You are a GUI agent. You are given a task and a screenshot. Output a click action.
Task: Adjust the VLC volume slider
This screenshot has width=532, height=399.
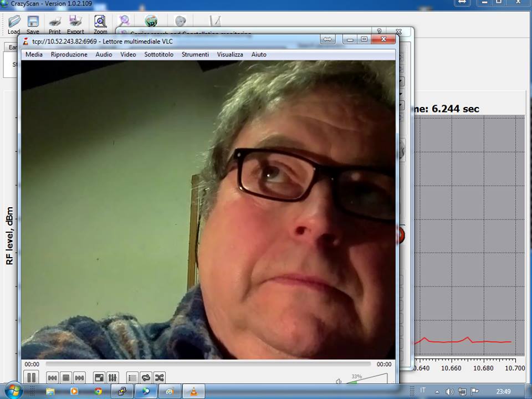(x=367, y=379)
